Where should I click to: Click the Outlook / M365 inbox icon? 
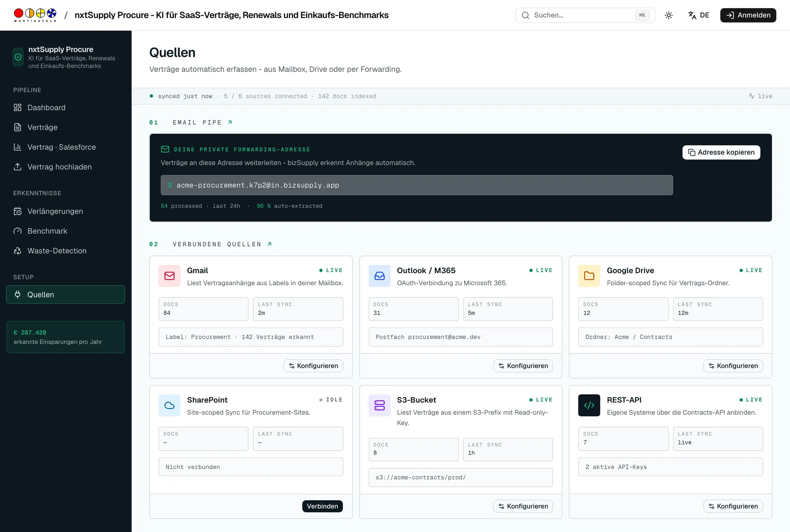379,276
